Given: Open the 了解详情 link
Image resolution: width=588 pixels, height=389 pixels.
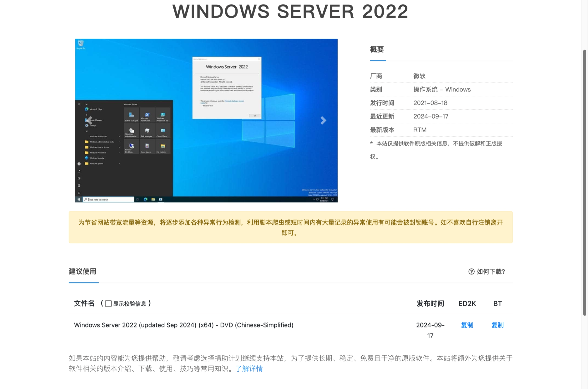Looking at the screenshot, I should point(249,369).
